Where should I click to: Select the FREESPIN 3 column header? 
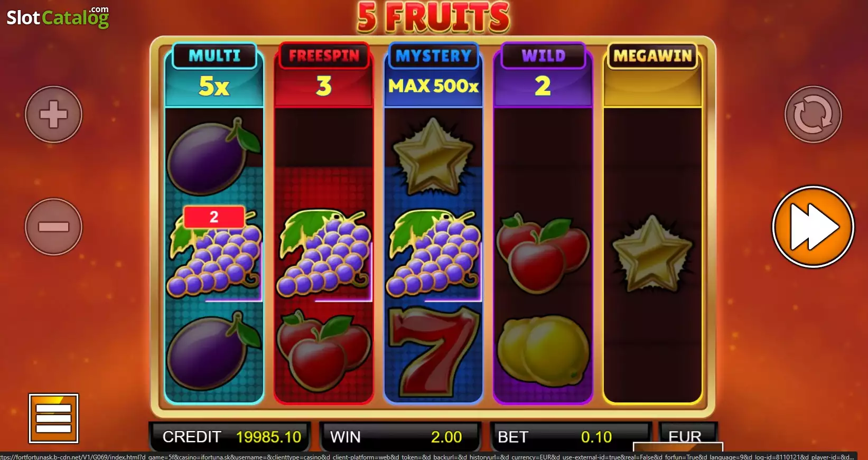pos(324,75)
